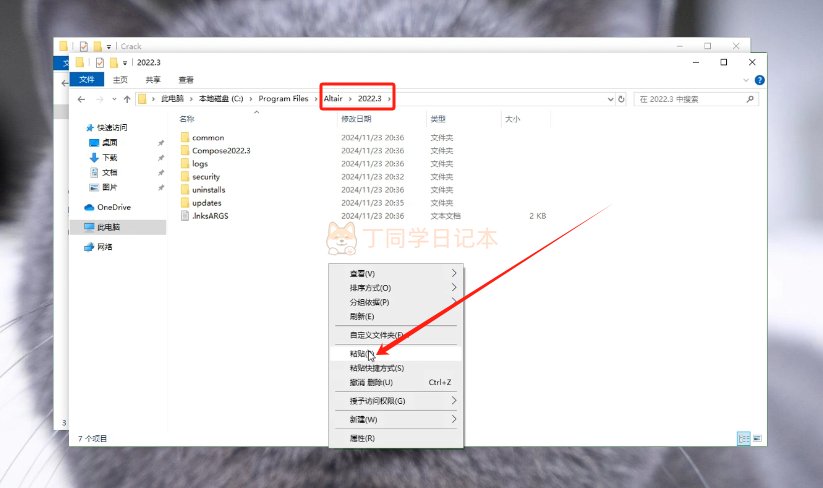Expand Sort by submenu in context menu
This screenshot has height=488, width=823.
(x=396, y=288)
